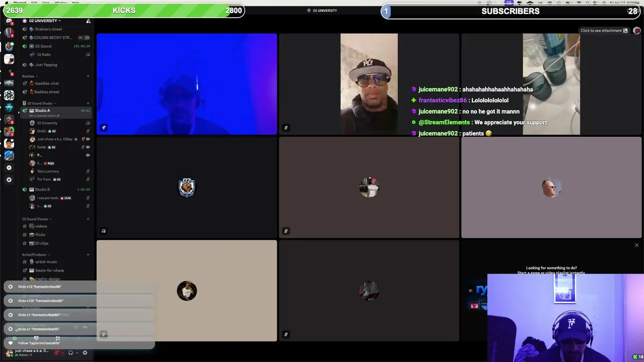Click speaker icon of Studio B channel

[x=25, y=190]
